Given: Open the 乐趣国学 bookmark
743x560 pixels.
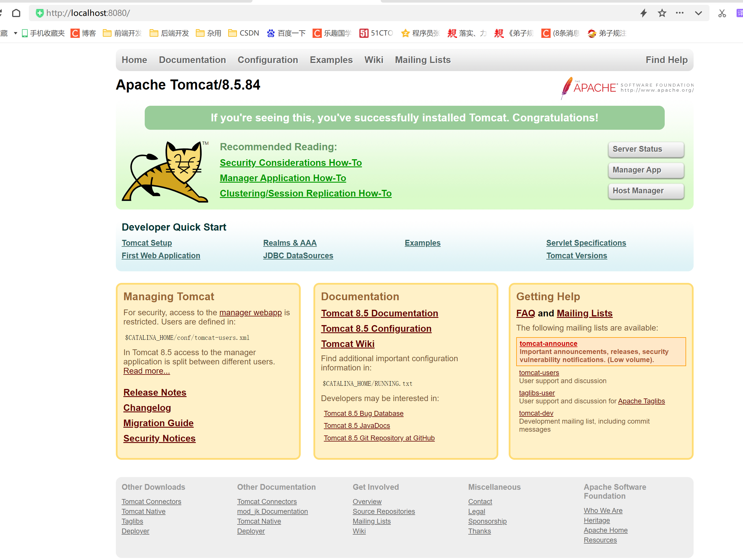Looking at the screenshot, I should point(332,33).
